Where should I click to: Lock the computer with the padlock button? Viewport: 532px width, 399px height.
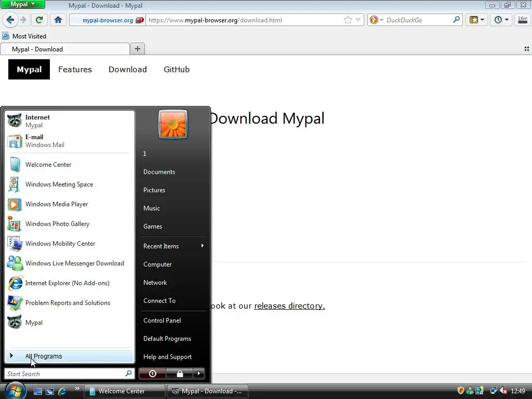coord(179,374)
